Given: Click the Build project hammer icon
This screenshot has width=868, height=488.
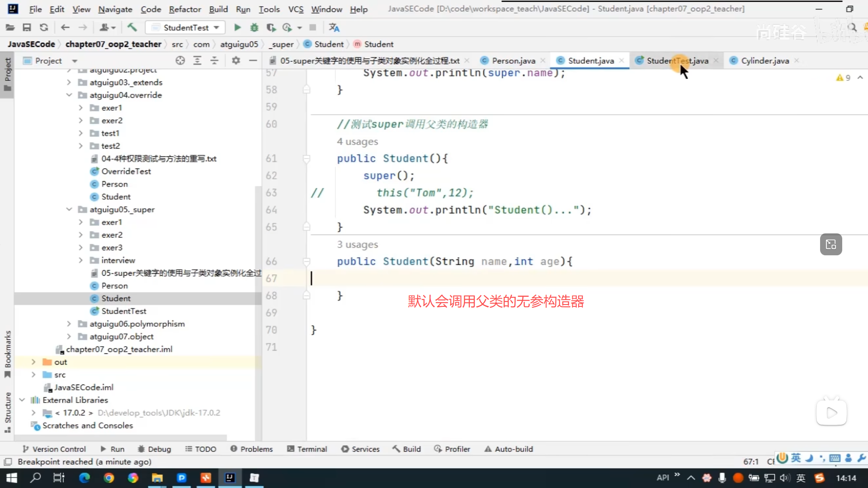Looking at the screenshot, I should click(132, 28).
